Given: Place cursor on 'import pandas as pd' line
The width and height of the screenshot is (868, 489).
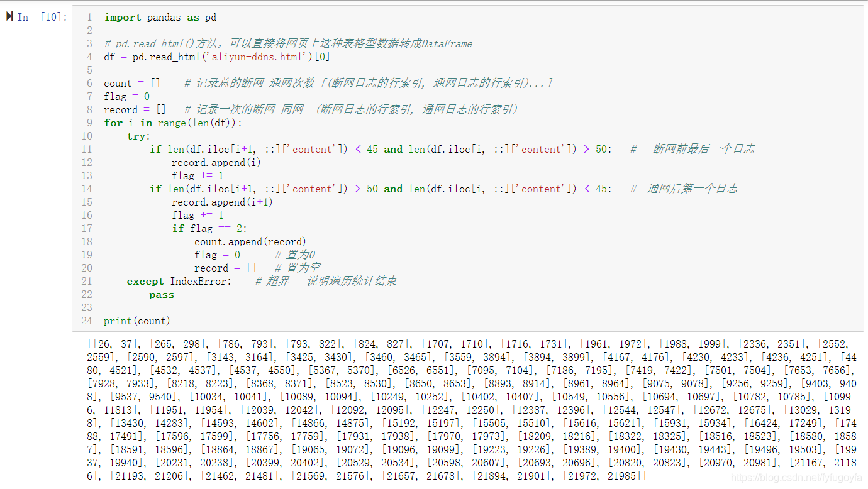Looking at the screenshot, I should pos(160,18).
